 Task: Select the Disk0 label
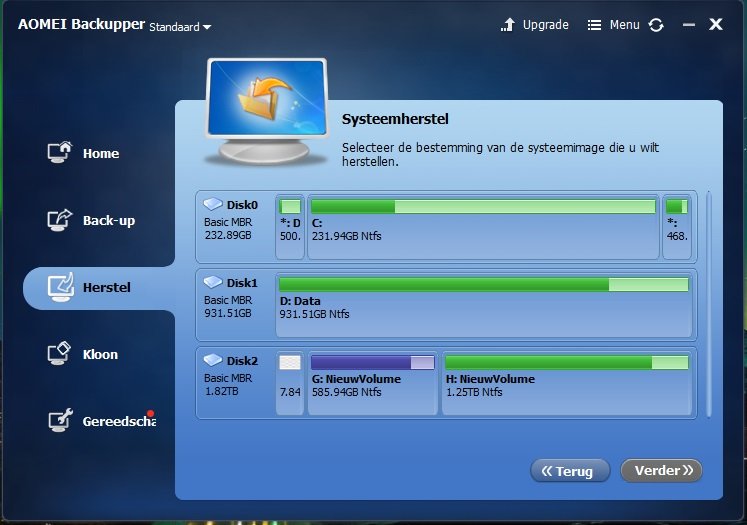pyautogui.click(x=242, y=205)
